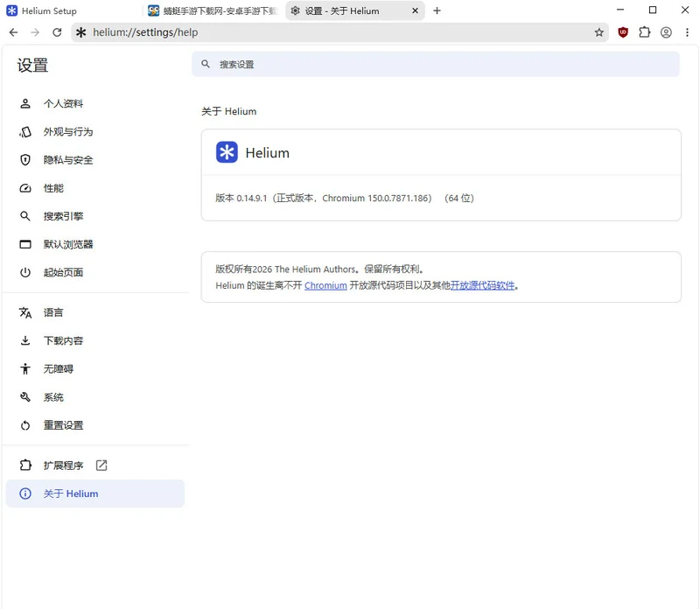
Task: Close the 设置 - 关于 Helium tab
Action: [415, 10]
